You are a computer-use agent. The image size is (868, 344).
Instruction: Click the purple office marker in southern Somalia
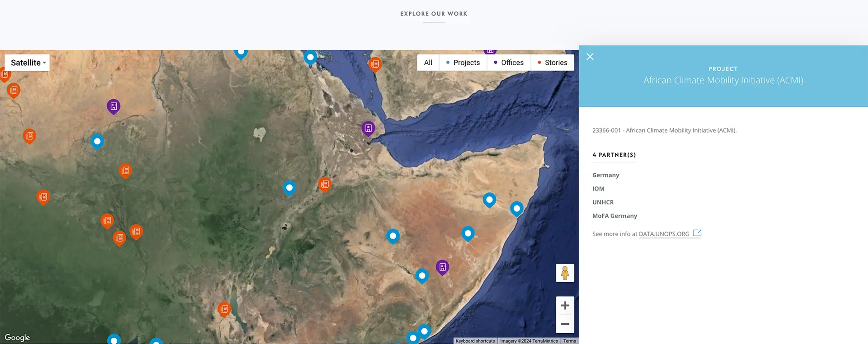[x=442, y=267]
